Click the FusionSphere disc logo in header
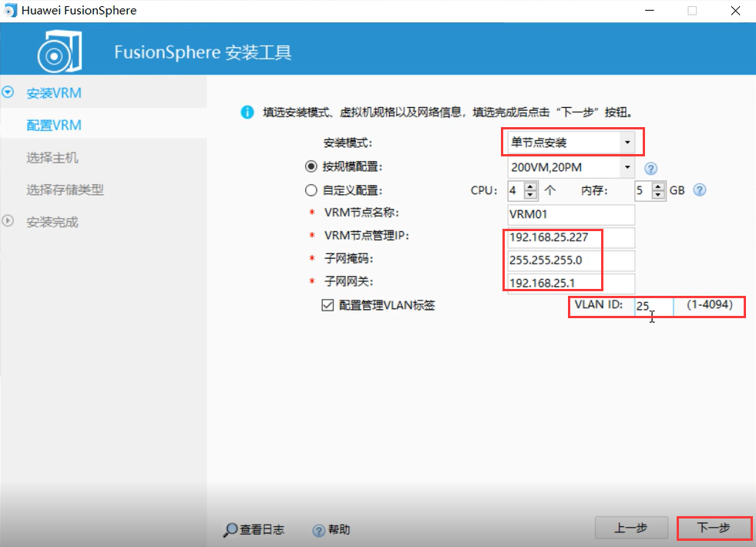 [60, 51]
